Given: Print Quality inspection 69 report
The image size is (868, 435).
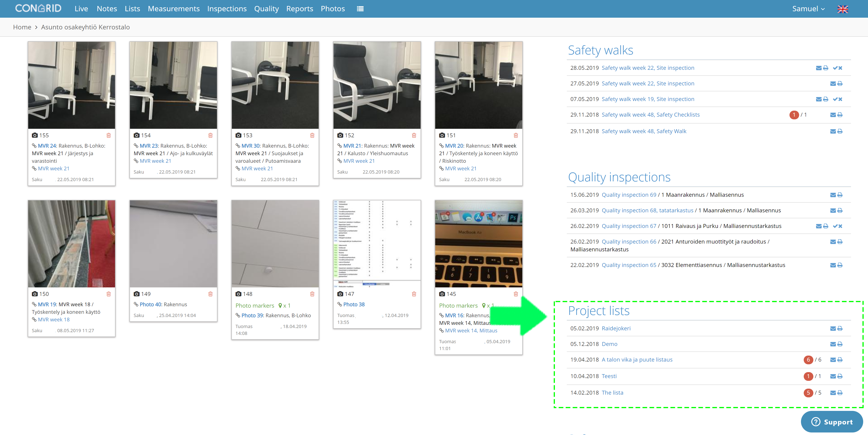Looking at the screenshot, I should [x=840, y=195].
